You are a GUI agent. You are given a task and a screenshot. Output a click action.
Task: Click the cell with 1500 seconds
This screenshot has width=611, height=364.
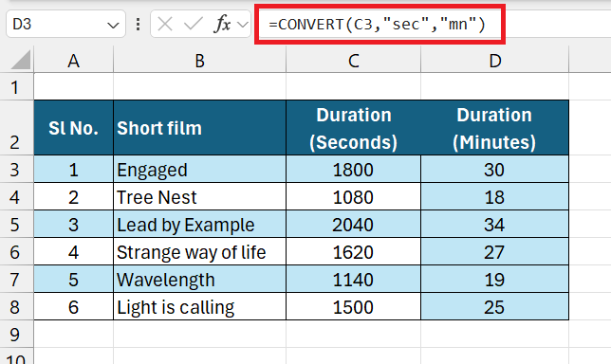[354, 306]
